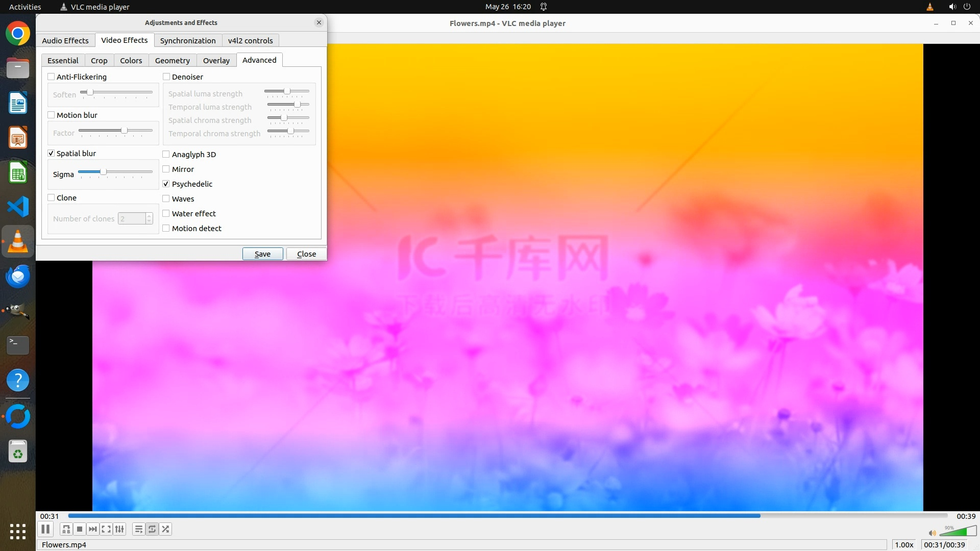Click the extended settings equalizer icon
The height and width of the screenshot is (551, 980).
point(119,529)
